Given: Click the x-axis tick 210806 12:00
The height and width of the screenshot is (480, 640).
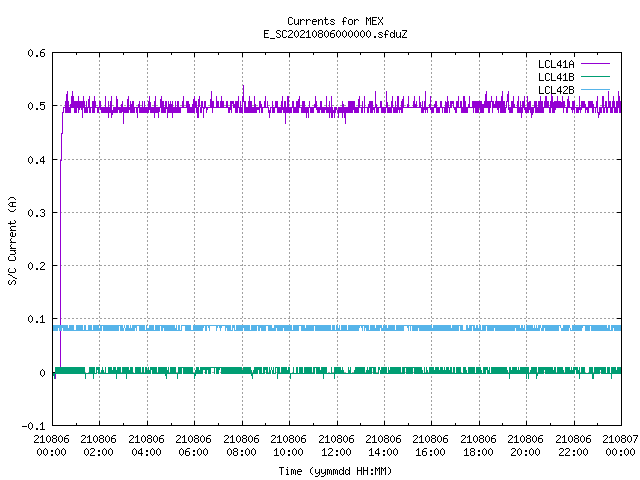Looking at the screenshot, I should pyautogui.click(x=336, y=446).
